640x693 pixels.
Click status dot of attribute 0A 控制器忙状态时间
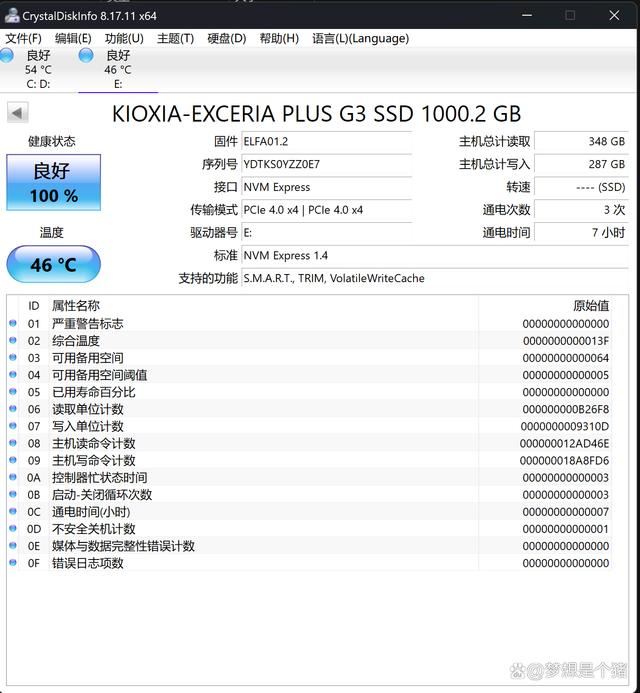click(x=13, y=477)
